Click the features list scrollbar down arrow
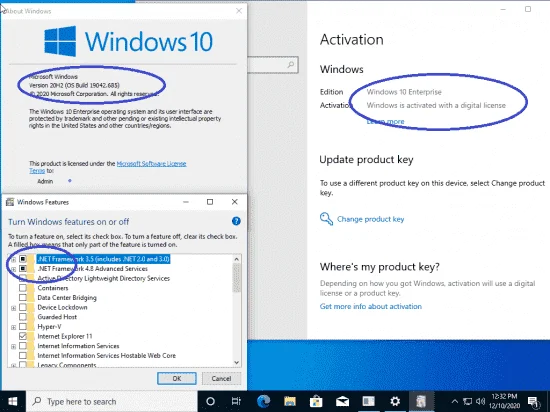Screen dimensions: 550x412 click(x=236, y=362)
